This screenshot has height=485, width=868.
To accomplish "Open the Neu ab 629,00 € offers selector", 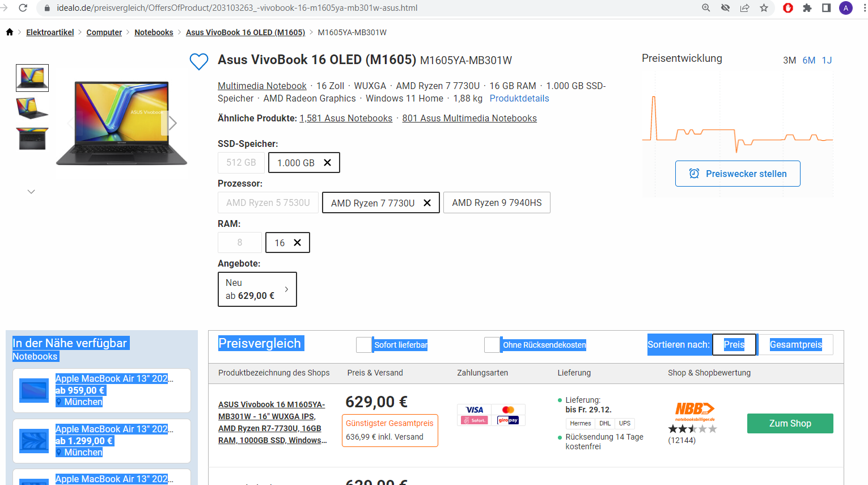I will pos(257,289).
